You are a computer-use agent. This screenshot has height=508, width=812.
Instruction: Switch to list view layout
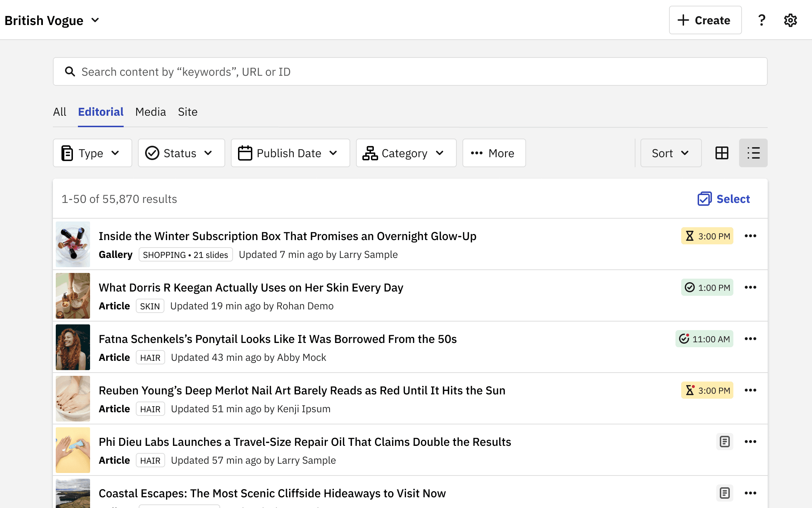753,153
